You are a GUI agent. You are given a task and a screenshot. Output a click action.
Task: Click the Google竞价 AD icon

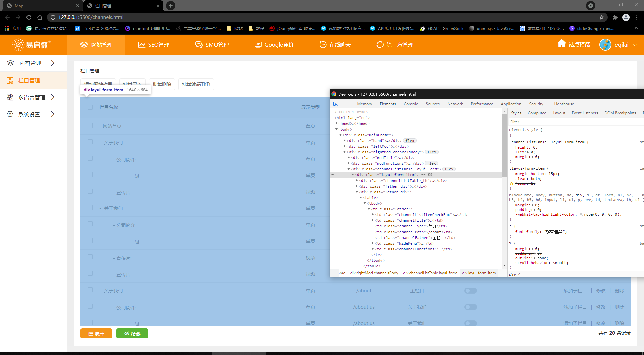pyautogui.click(x=258, y=45)
